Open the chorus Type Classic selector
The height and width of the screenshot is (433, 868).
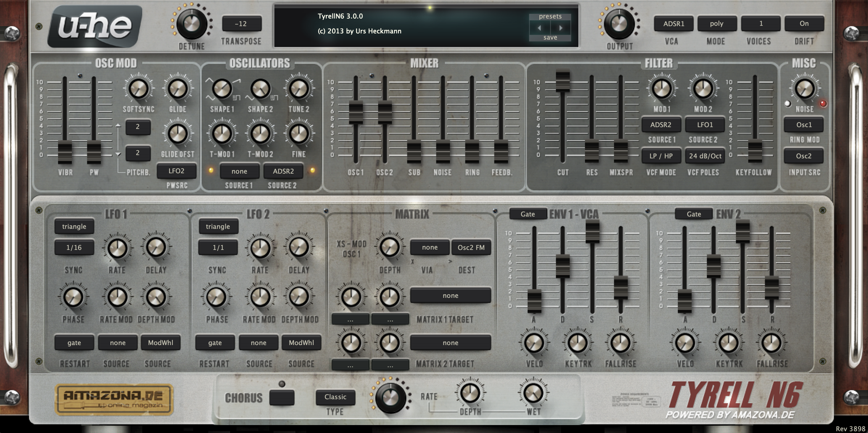click(335, 397)
